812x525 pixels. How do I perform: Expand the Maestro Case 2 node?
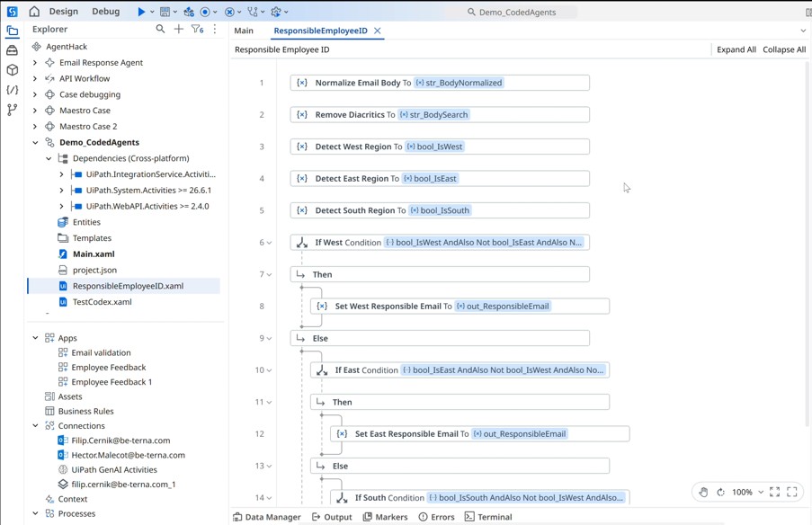[x=35, y=127]
